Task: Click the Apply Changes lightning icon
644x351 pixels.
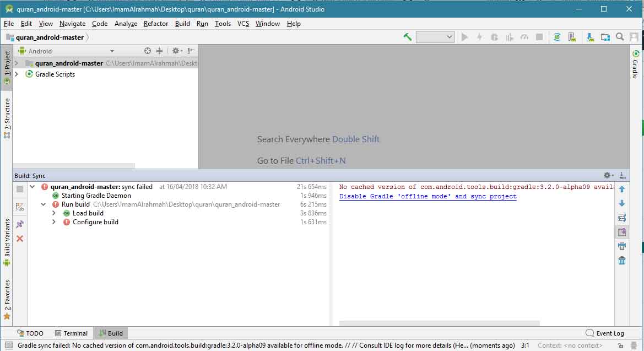Action: [479, 37]
